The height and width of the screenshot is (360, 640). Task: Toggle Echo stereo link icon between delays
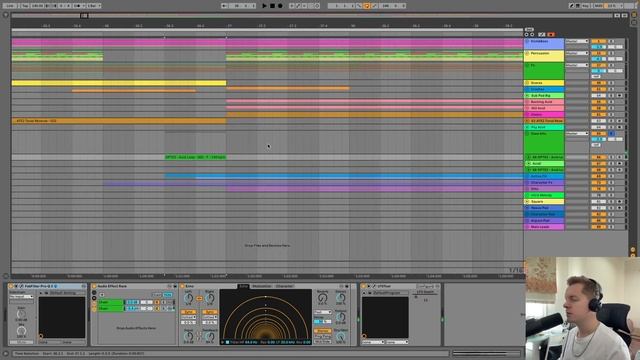[199, 299]
